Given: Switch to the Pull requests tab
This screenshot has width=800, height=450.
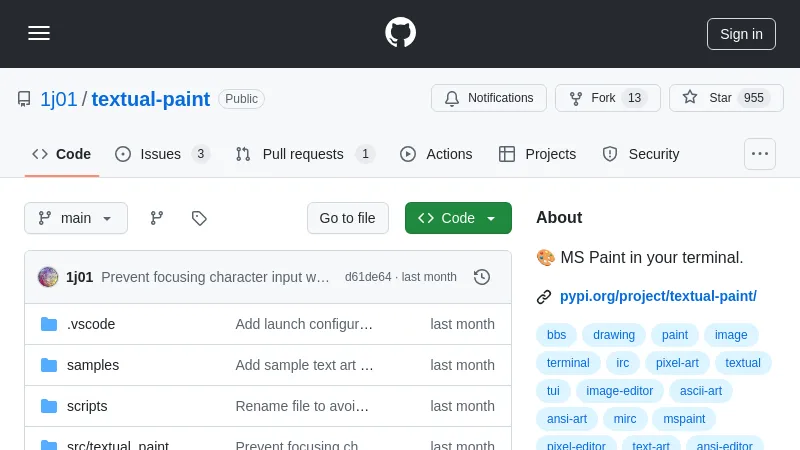Looking at the screenshot, I should (304, 154).
